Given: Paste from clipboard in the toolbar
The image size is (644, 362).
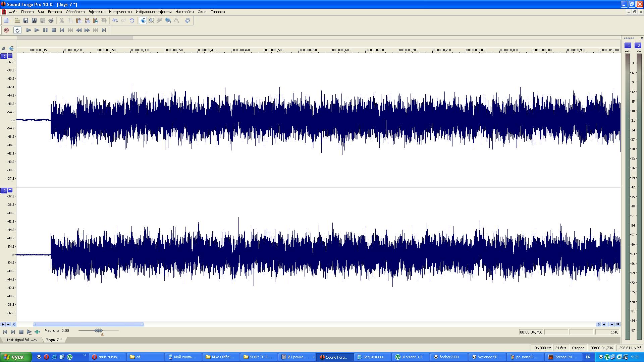Looking at the screenshot, I should [x=78, y=20].
